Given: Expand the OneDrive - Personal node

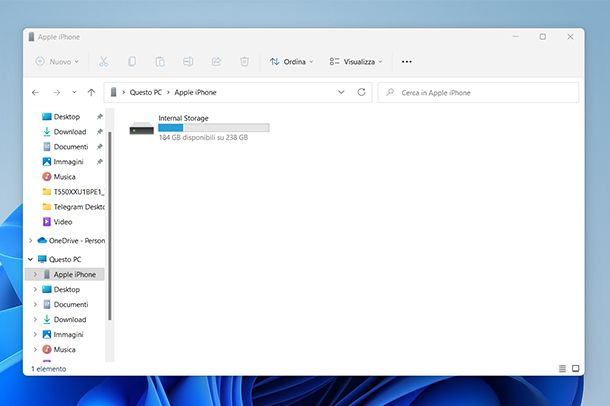Looking at the screenshot, I should pos(30,241).
